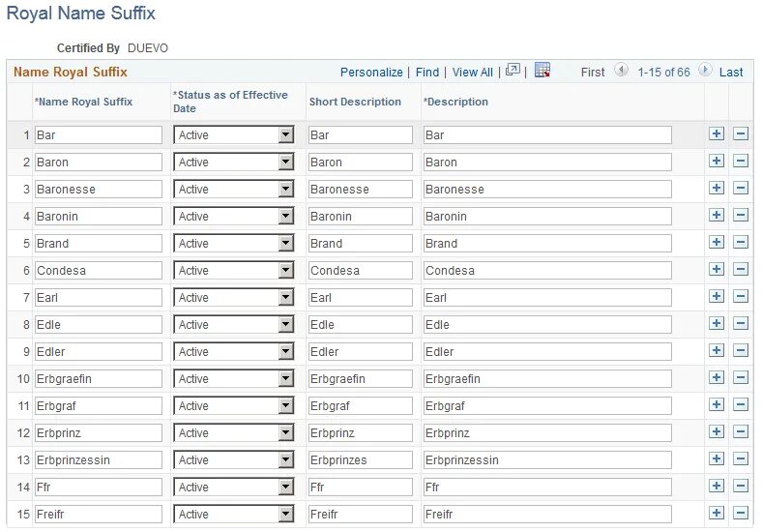Viewport: 762px width, 532px height.
Task: Click the Find link in grid header
Action: click(x=427, y=73)
